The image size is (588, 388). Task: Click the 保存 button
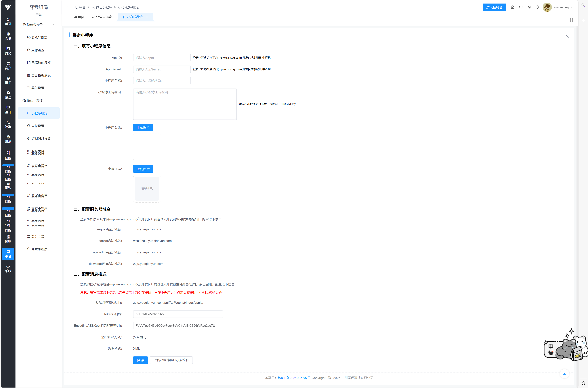tap(140, 360)
